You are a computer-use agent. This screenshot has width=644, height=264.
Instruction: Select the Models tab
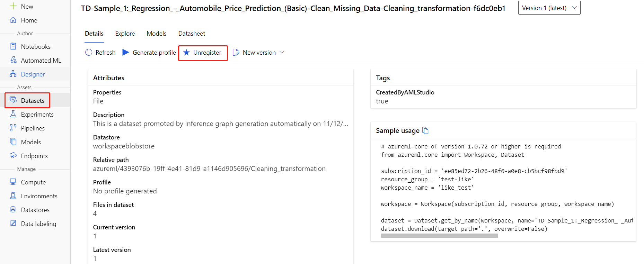157,34
